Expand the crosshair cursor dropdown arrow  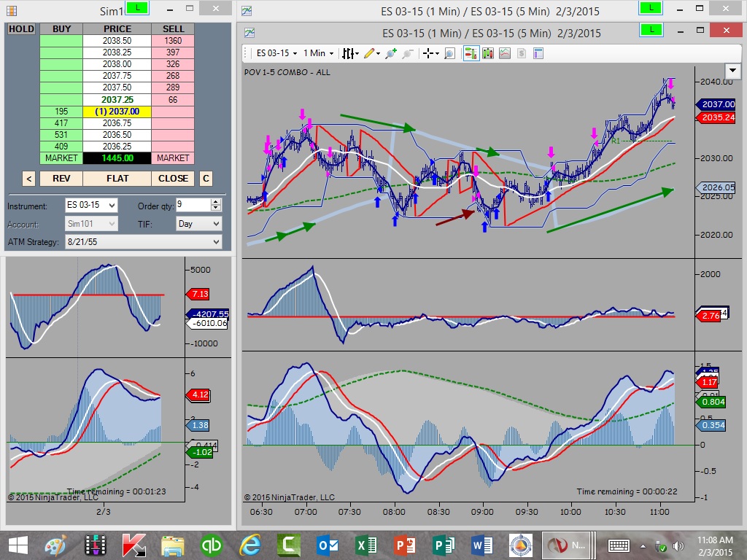click(x=438, y=54)
